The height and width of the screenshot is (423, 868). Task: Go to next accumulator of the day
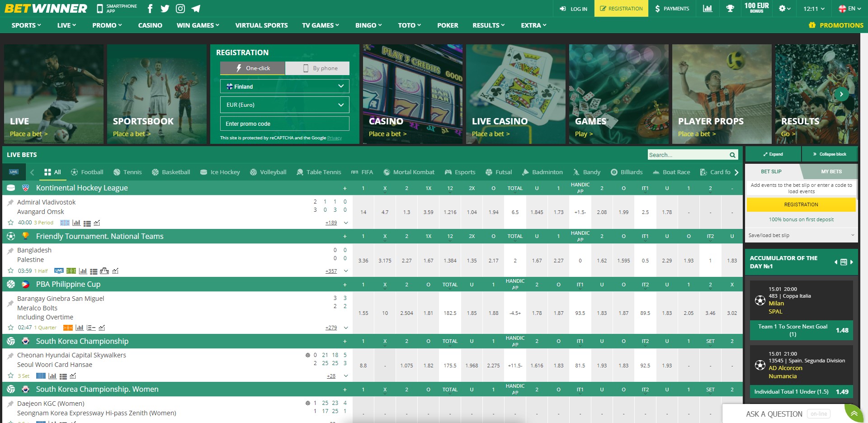click(x=851, y=262)
